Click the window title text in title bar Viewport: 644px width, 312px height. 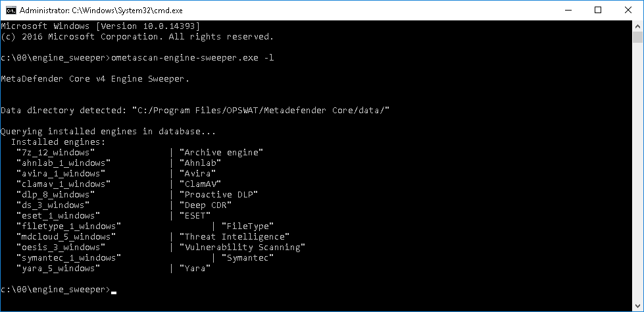(101, 11)
